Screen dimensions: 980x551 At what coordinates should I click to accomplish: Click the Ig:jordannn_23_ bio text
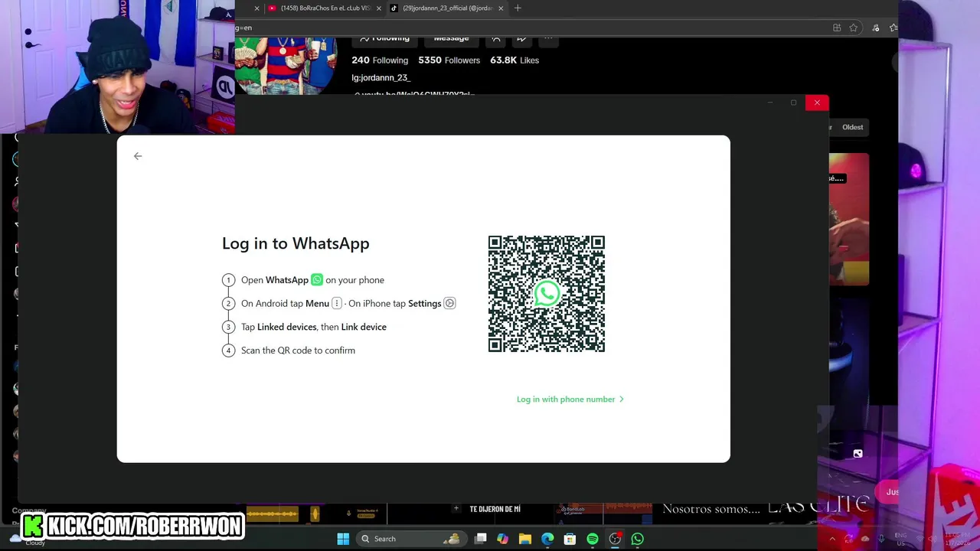tap(381, 78)
